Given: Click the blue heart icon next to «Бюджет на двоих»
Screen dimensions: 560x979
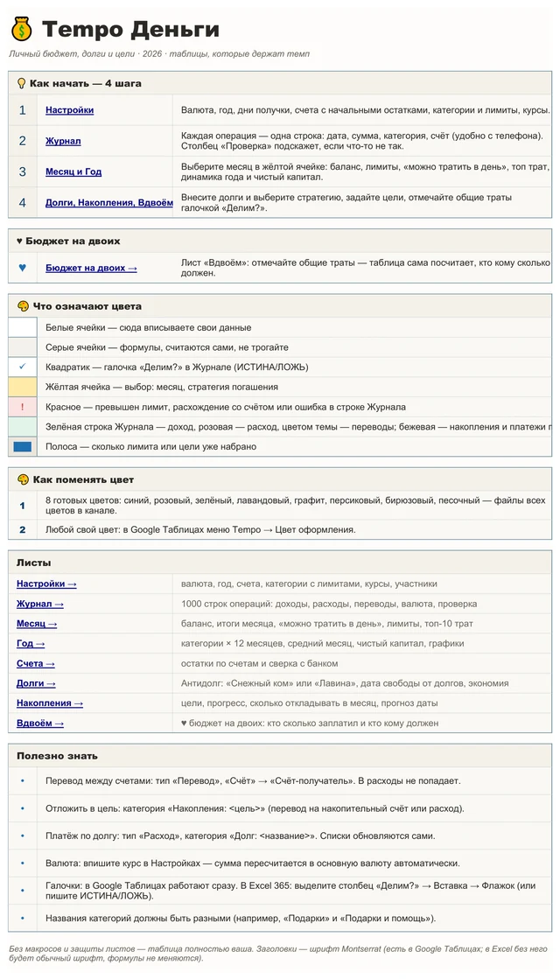Looking at the screenshot, I should (23, 268).
